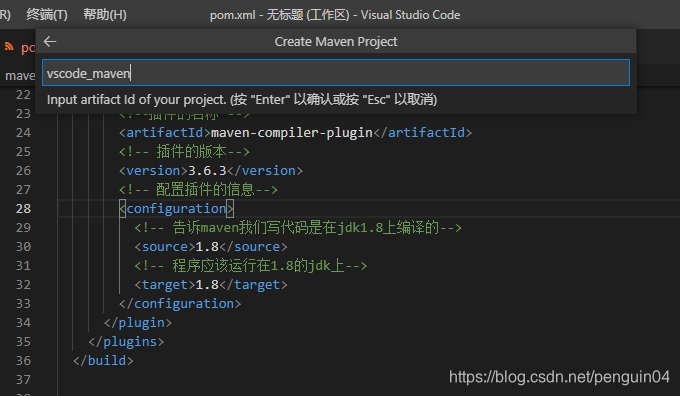Click the maven-compiler-plugin artifactId text
The image size is (680, 396).
click(292, 132)
